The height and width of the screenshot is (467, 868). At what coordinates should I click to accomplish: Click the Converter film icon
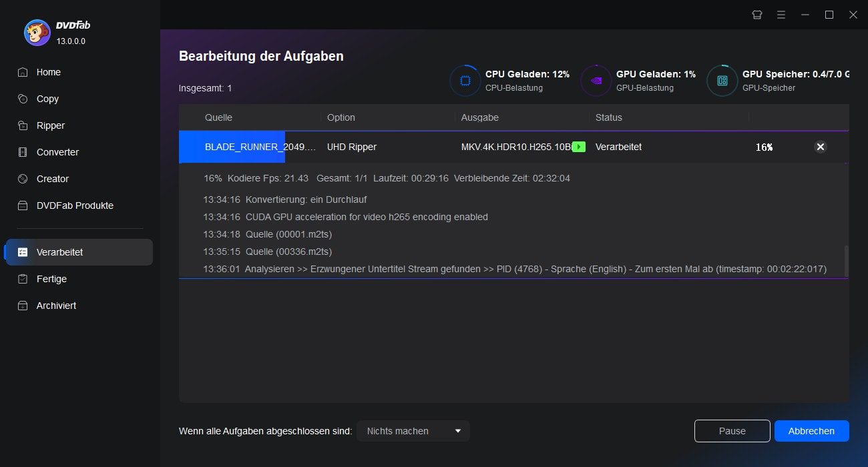23,152
